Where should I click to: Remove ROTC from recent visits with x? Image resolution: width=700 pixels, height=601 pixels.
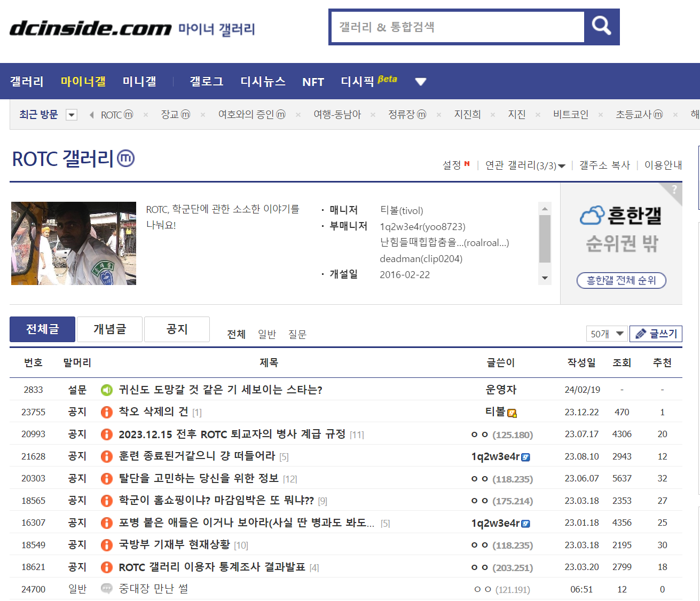pos(145,115)
